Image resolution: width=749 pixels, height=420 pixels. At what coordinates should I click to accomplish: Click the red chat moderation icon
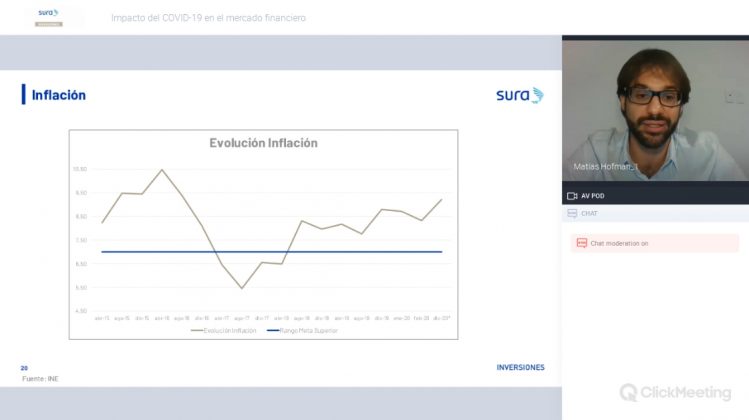(x=582, y=243)
